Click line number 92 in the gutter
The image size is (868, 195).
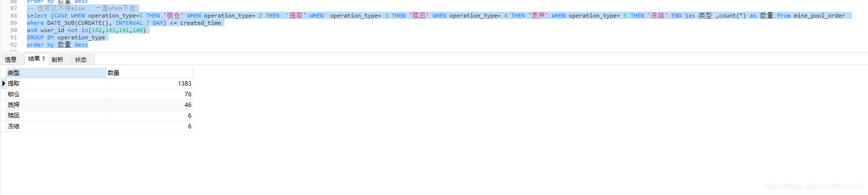pos(14,45)
